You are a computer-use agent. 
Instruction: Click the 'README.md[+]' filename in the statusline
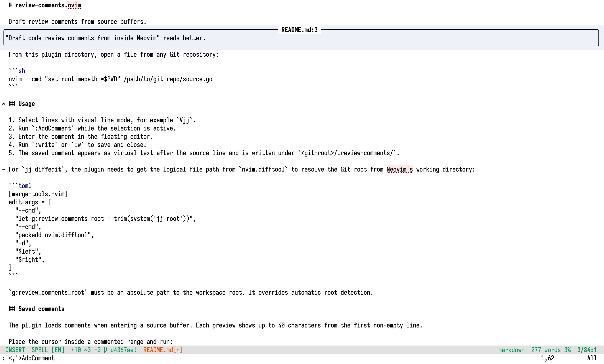163,350
